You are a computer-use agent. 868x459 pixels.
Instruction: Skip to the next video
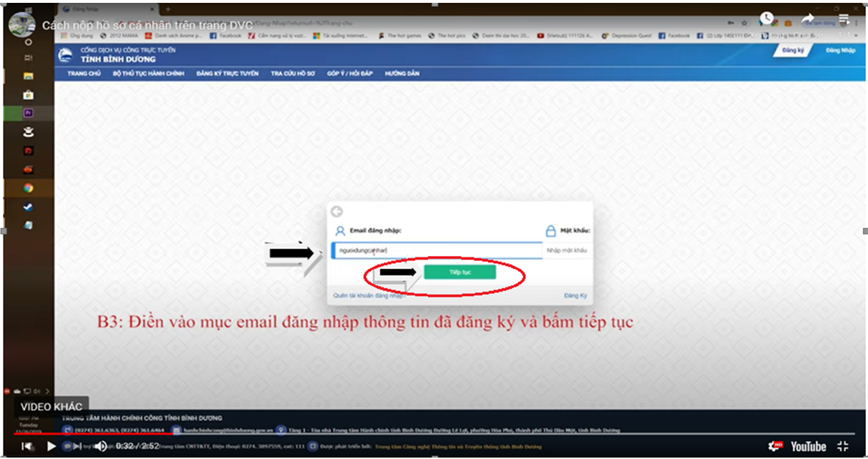click(77, 446)
